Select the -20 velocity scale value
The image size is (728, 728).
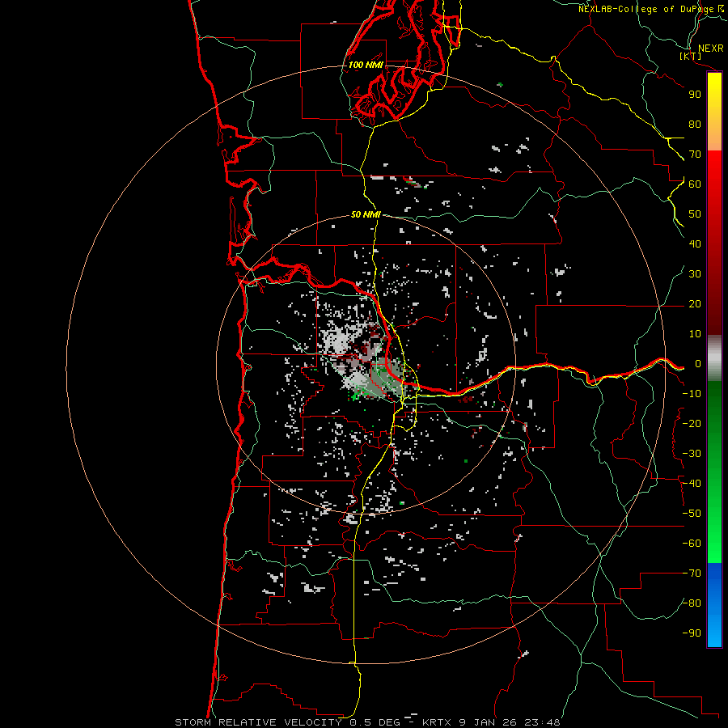click(x=692, y=424)
